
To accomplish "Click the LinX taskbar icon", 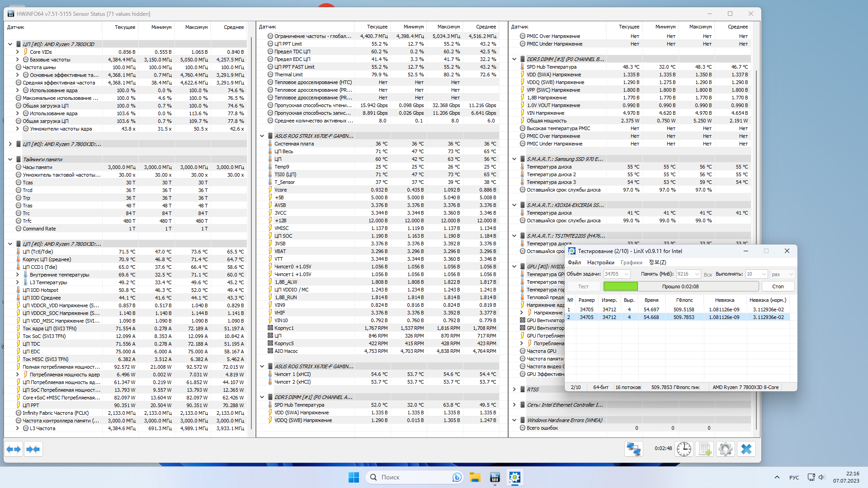I will (x=514, y=477).
